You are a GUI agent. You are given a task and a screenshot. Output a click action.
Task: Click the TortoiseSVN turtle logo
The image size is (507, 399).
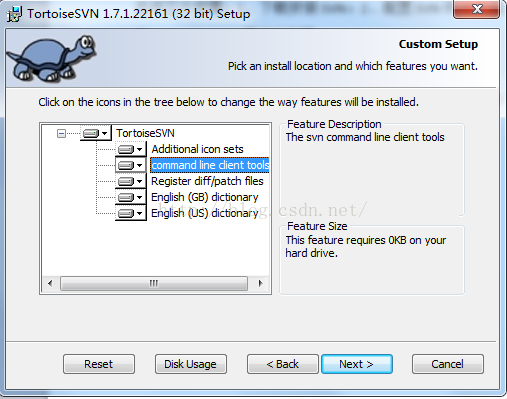(52, 59)
